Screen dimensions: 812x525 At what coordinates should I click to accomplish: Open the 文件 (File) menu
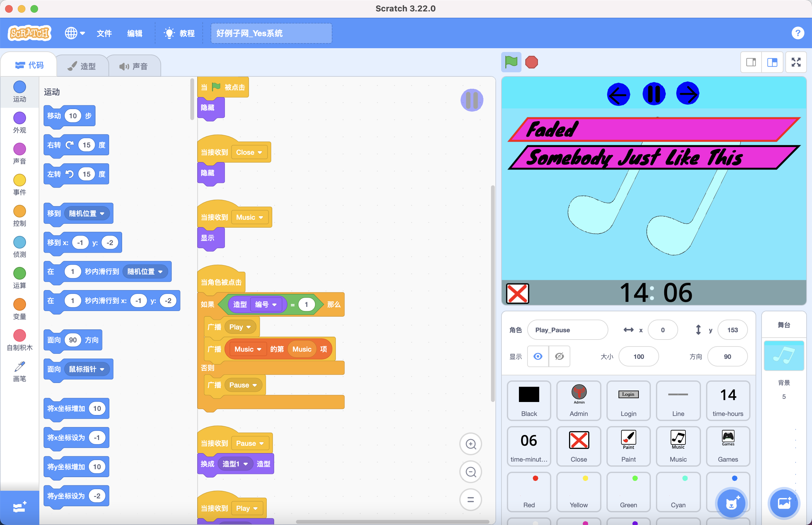tap(104, 33)
